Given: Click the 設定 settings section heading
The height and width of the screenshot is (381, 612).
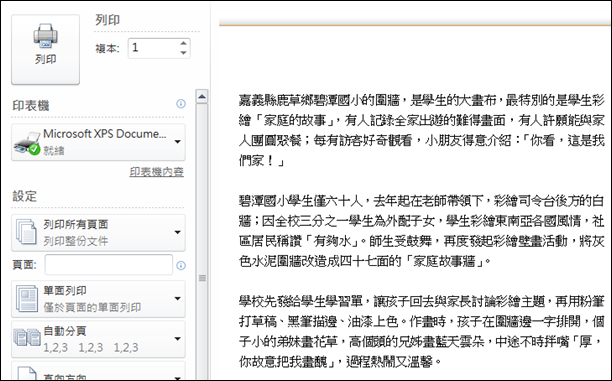Looking at the screenshot, I should [25, 196].
